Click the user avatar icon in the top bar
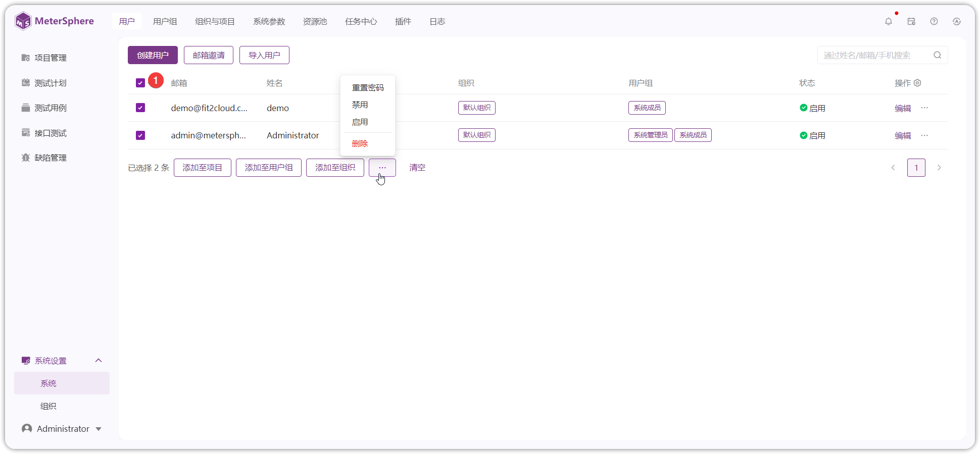980x454 pixels. coord(957,21)
